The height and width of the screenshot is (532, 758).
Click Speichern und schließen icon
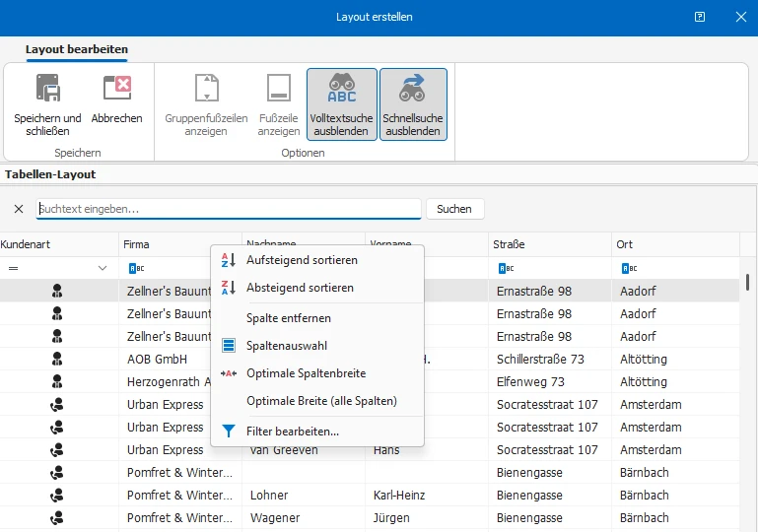click(x=48, y=88)
